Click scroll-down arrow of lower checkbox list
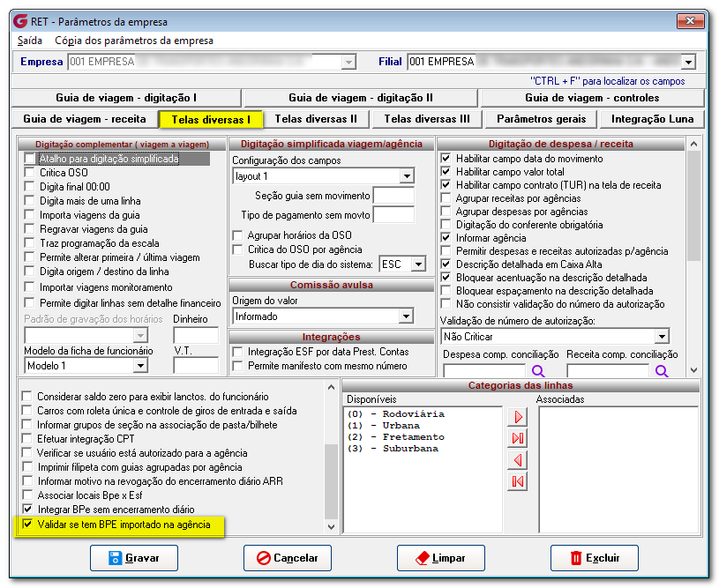The image size is (719, 588). tap(331, 527)
